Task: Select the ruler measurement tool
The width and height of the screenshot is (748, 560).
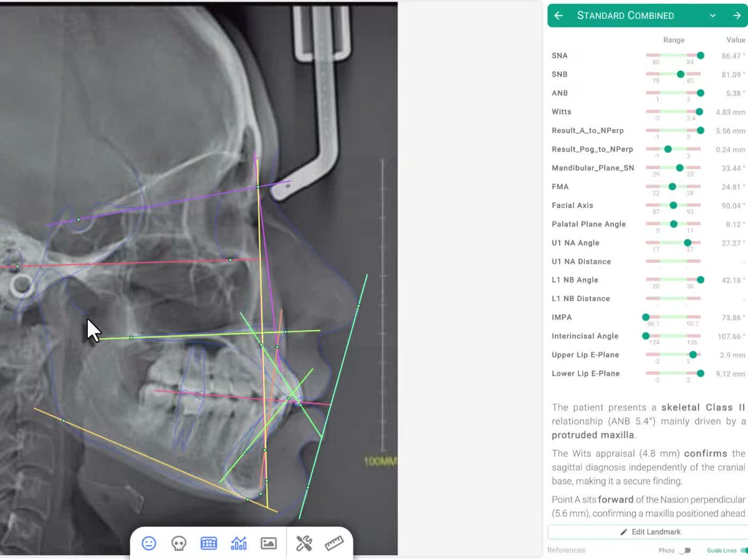Action: [334, 543]
